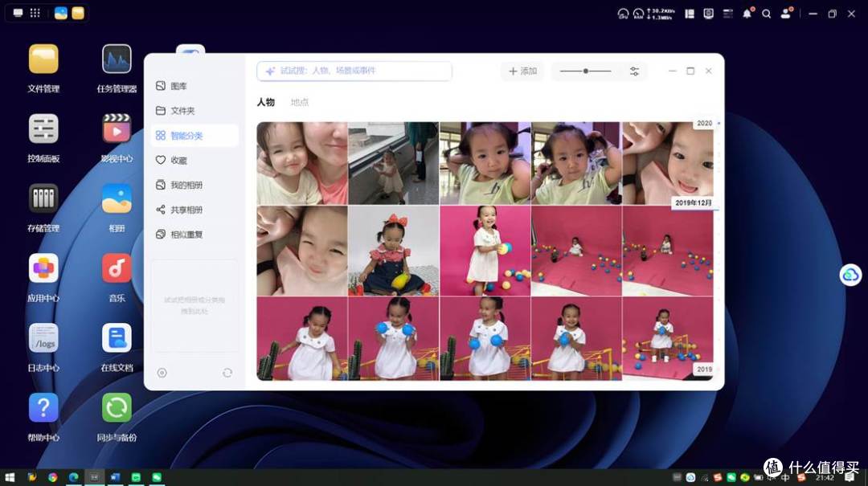Image resolution: width=868 pixels, height=486 pixels.
Task: Open the notifications bell icon
Action: point(747,14)
